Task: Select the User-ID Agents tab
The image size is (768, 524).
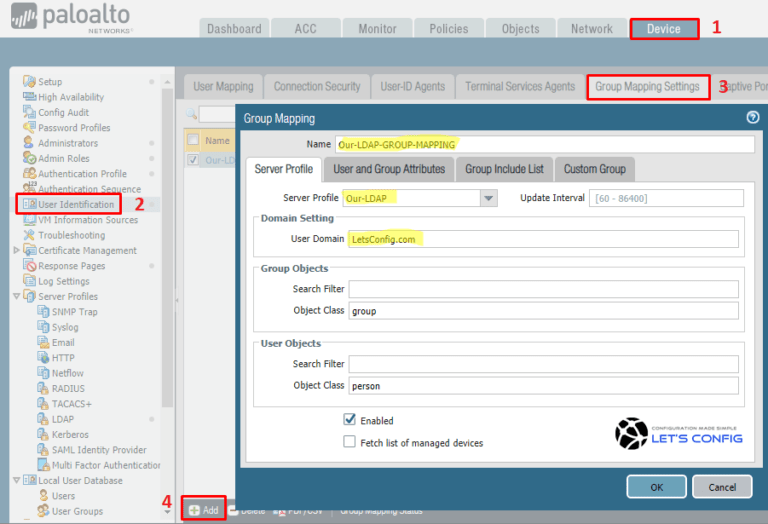Action: pos(412,87)
